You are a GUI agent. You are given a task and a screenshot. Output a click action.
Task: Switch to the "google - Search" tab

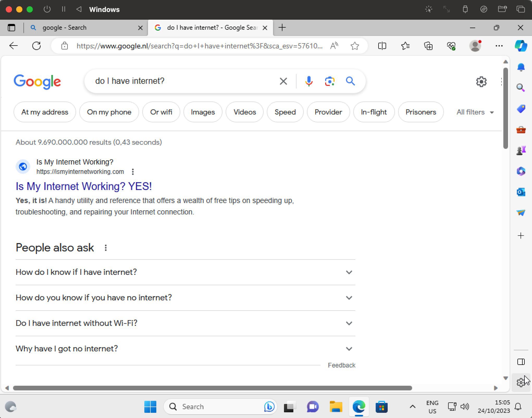pos(86,28)
